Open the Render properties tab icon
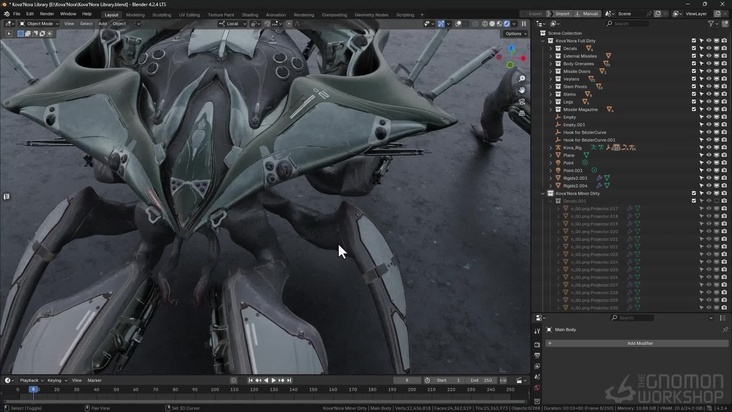 tap(537, 344)
